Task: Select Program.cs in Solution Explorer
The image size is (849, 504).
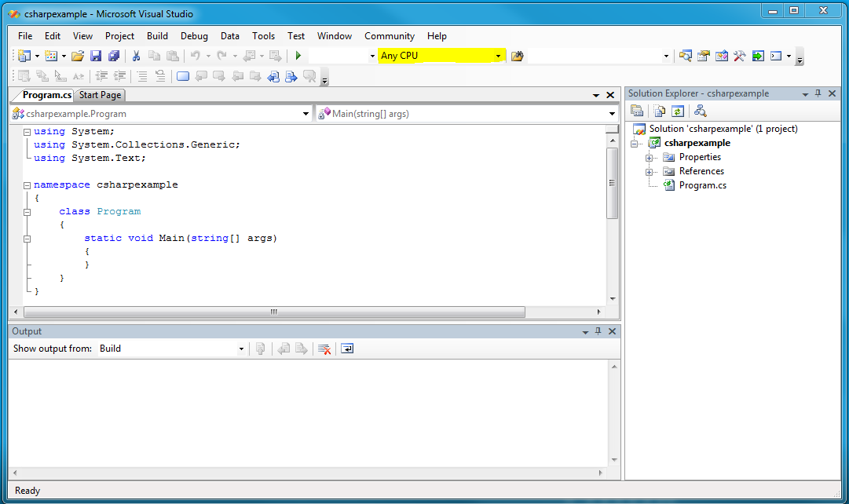Action: tap(702, 185)
